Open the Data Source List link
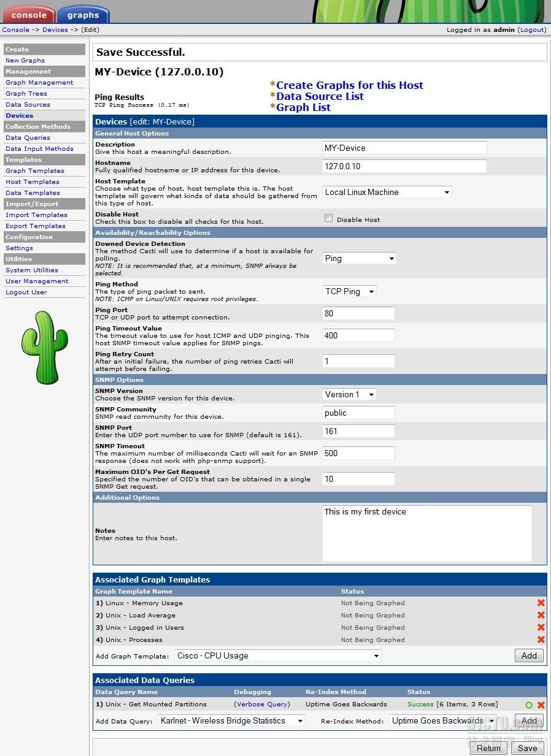The width and height of the screenshot is (551, 756). [320, 96]
